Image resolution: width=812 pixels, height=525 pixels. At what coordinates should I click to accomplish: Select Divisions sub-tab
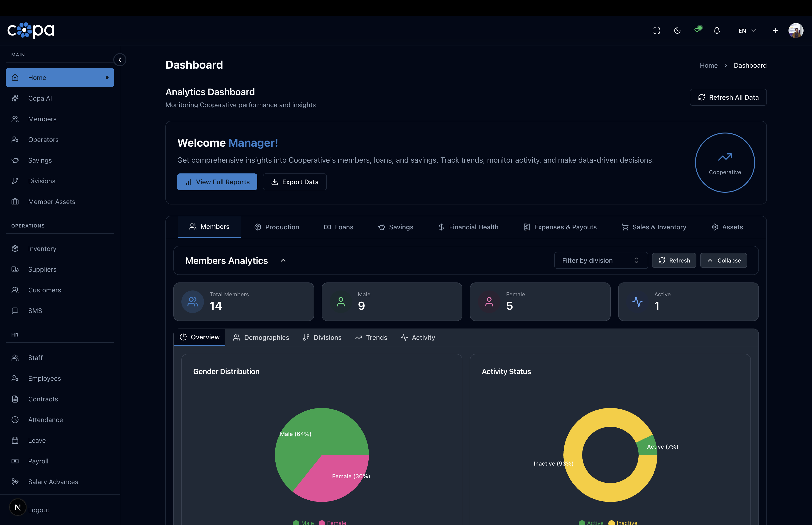322,337
